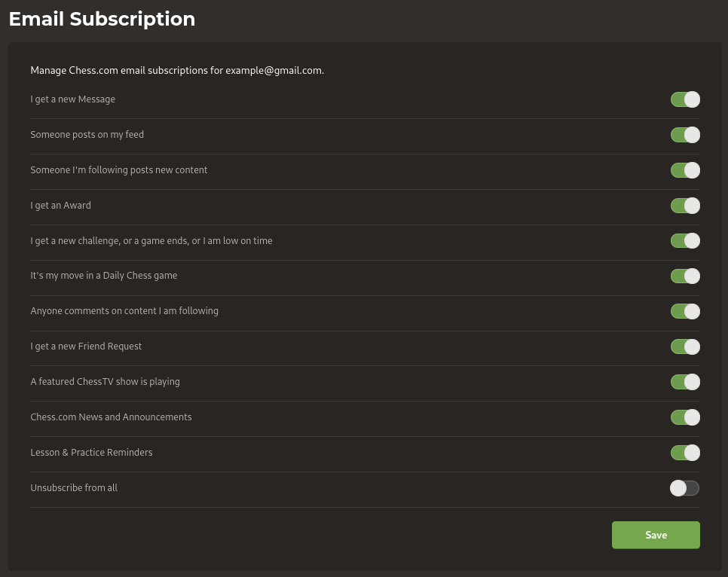Screen dimensions: 728x577
Task: Click the 'Email Subscription' page heading
Action: point(102,19)
